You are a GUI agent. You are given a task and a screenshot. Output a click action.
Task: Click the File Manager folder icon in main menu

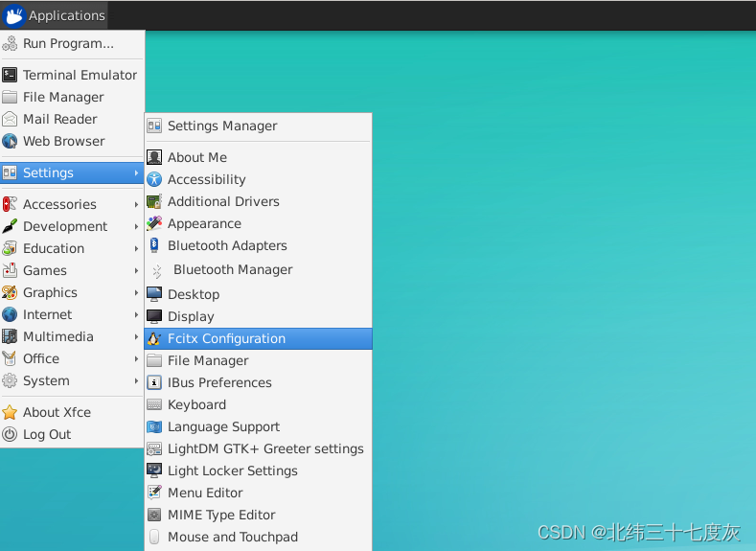tap(10, 97)
